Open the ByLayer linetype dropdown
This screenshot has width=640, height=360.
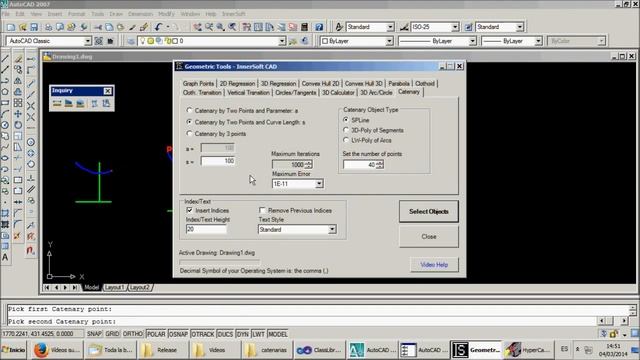[x=472, y=41]
